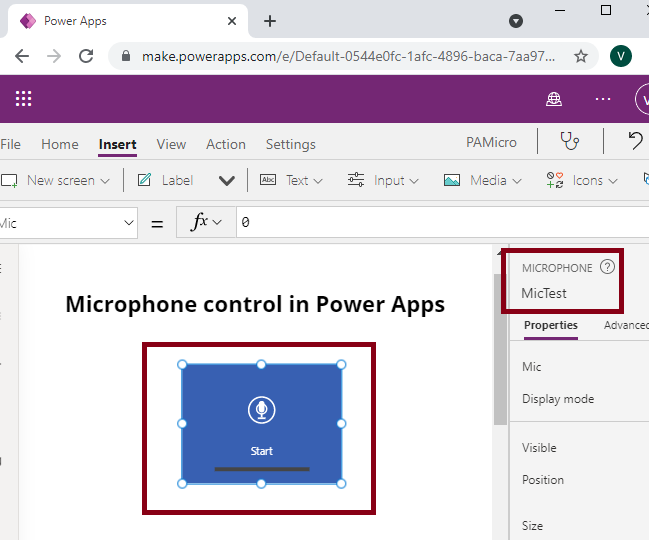The image size is (649, 543).
Task: Select the Insert ribbon tab
Action: (118, 144)
